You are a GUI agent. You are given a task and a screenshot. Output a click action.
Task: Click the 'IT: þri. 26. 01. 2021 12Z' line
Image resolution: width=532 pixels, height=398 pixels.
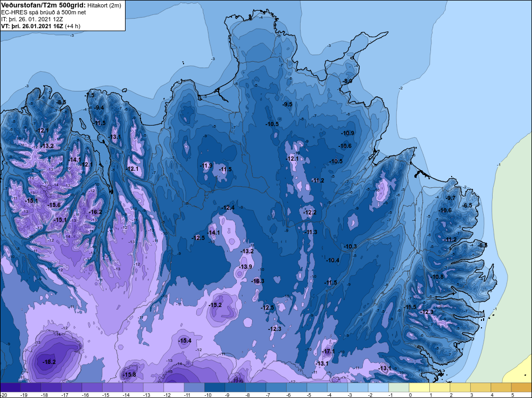point(32,19)
